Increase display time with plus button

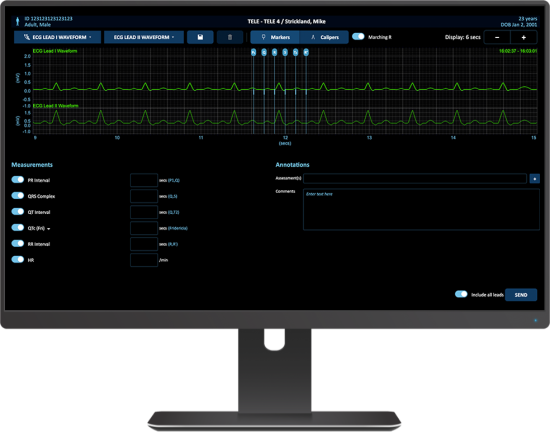524,37
